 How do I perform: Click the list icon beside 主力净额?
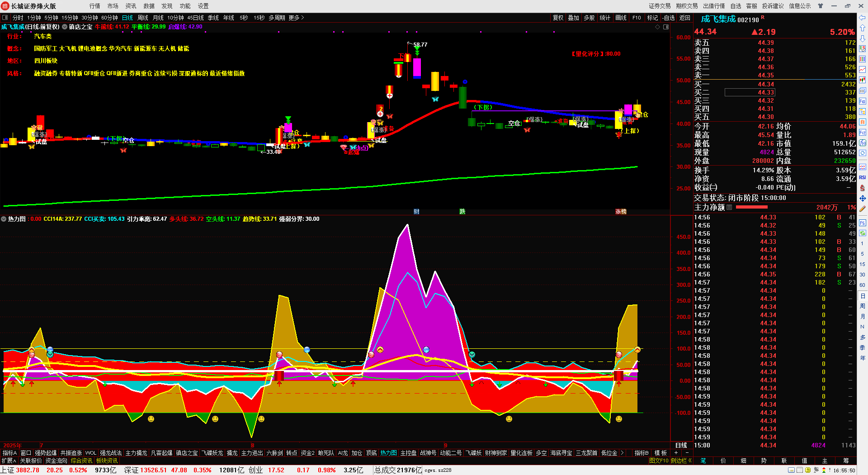729,207
